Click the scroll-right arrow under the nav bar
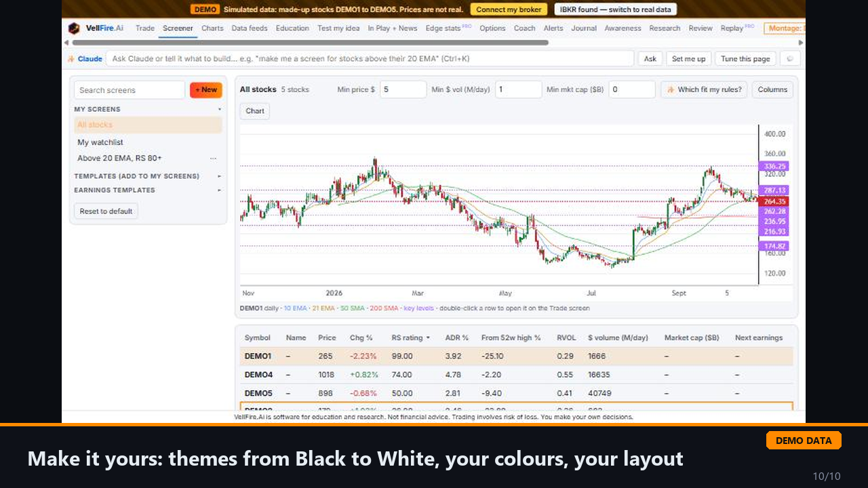 click(801, 42)
